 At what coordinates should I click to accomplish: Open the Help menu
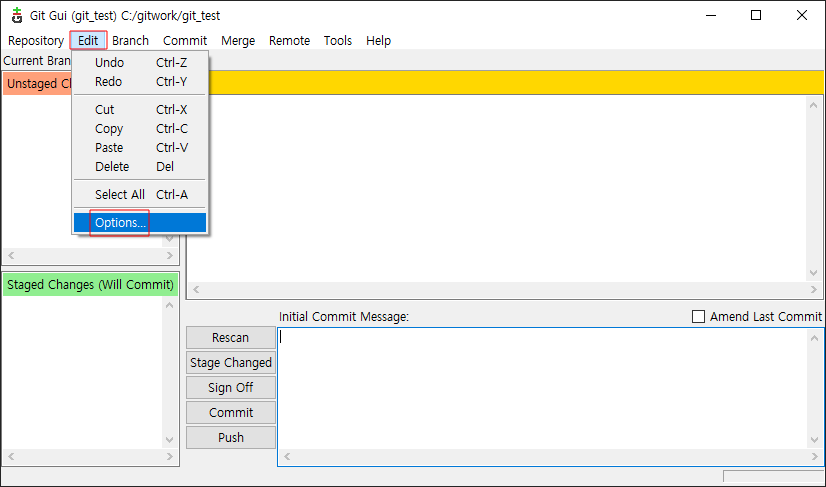pyautogui.click(x=378, y=41)
